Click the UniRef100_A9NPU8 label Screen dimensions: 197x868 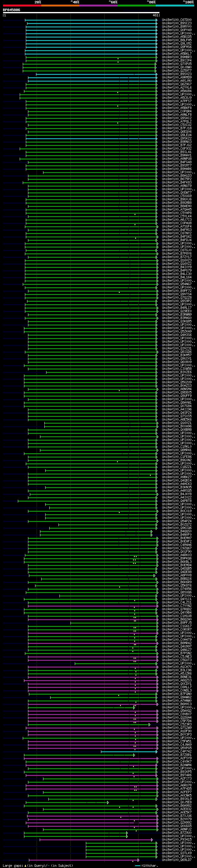pyautogui.click(x=176, y=159)
